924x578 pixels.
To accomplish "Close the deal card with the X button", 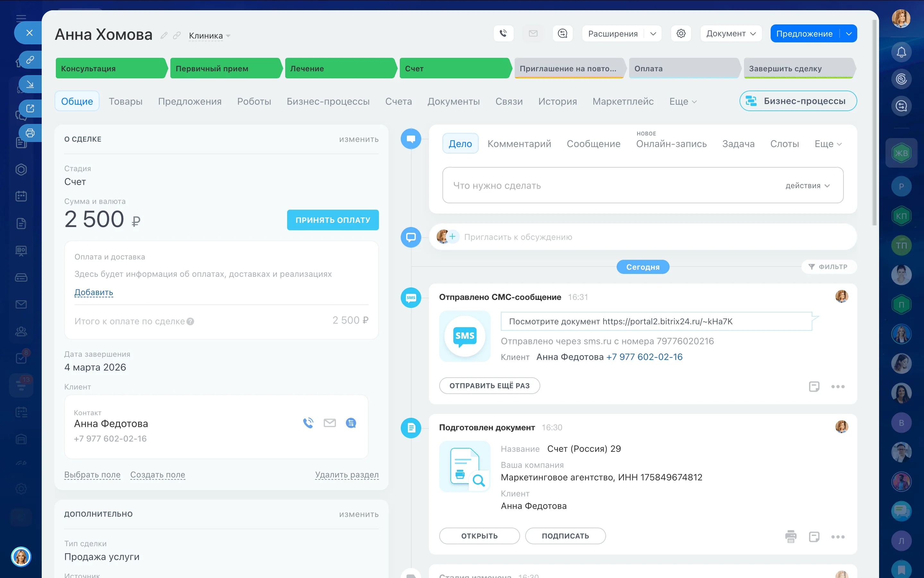I will (x=29, y=33).
